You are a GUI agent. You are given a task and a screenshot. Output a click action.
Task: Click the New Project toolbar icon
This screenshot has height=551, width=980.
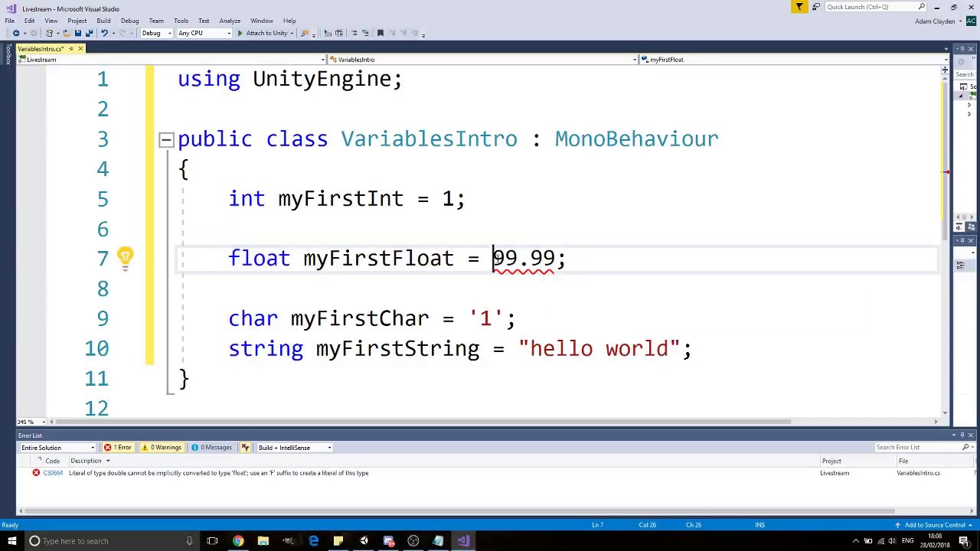coord(49,33)
